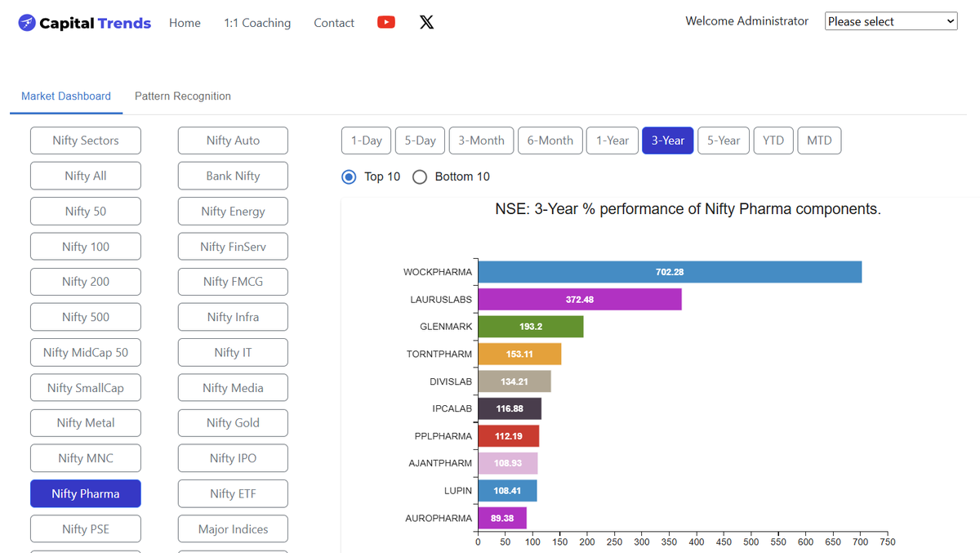Select Nifty Energy button
This screenshot has height=553, width=980.
pyautogui.click(x=233, y=211)
